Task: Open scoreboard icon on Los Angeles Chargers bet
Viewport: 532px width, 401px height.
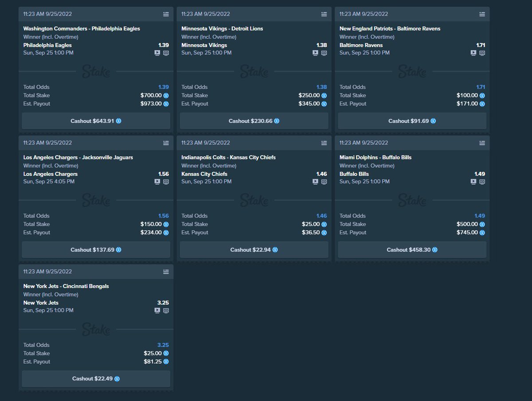Action: [x=166, y=182]
